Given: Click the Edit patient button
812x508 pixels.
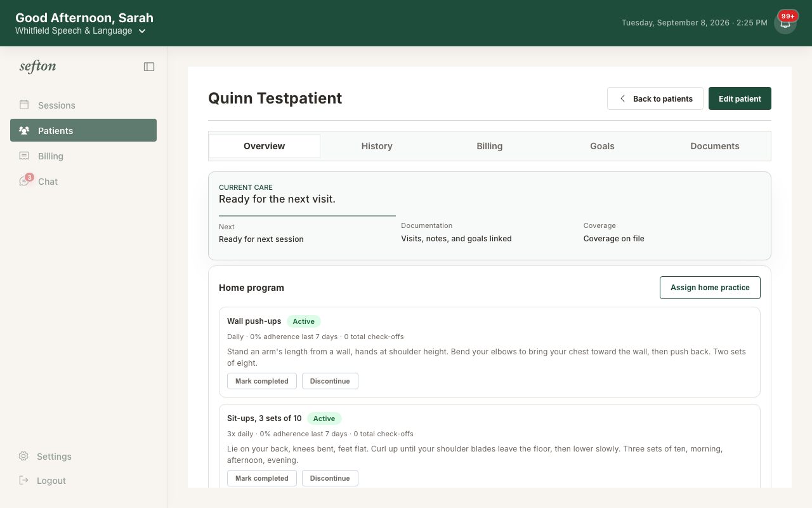Looking at the screenshot, I should tap(740, 98).
